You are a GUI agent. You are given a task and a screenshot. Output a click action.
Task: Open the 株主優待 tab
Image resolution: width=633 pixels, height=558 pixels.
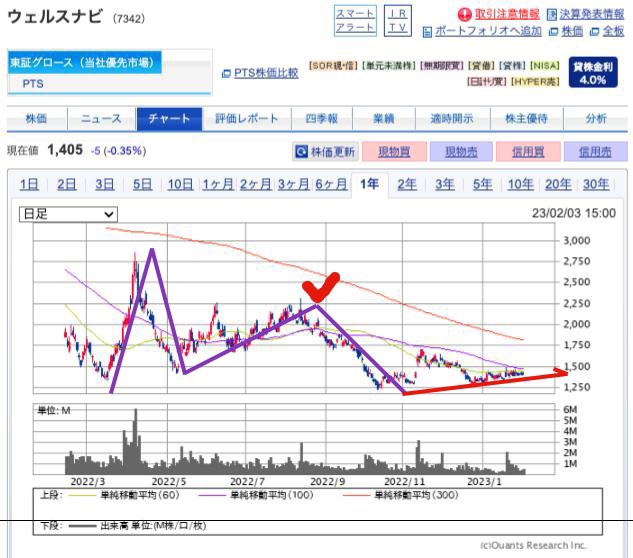tap(526, 119)
